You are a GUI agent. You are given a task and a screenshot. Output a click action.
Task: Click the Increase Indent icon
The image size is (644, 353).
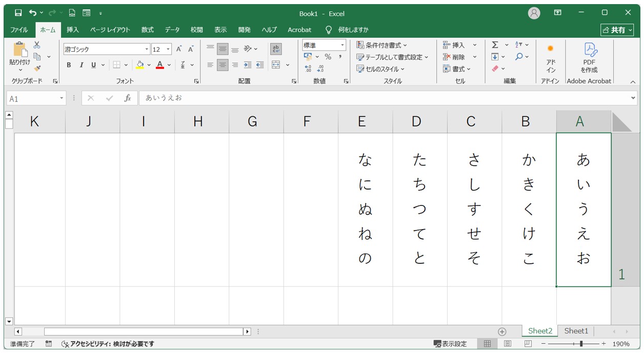pyautogui.click(x=248, y=65)
